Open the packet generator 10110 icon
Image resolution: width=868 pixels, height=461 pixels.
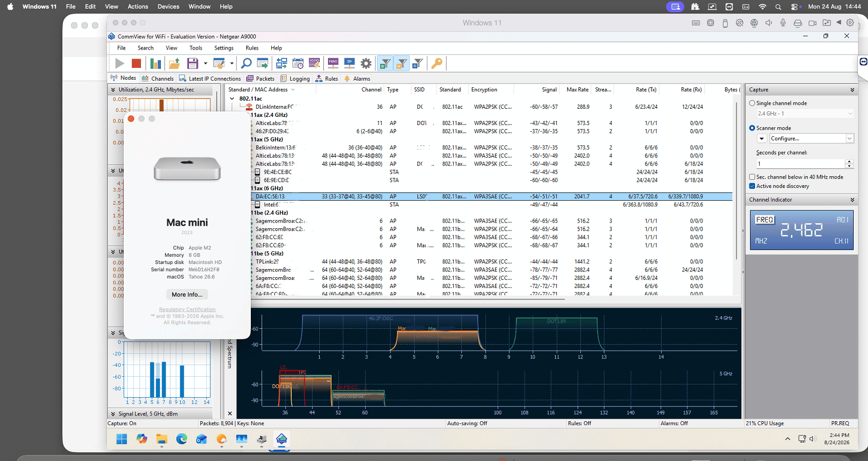click(x=314, y=63)
